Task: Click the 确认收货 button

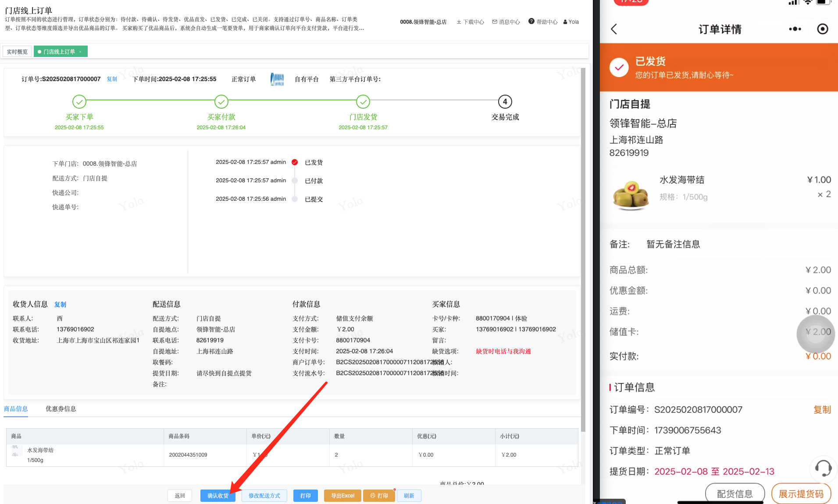Action: [x=218, y=496]
